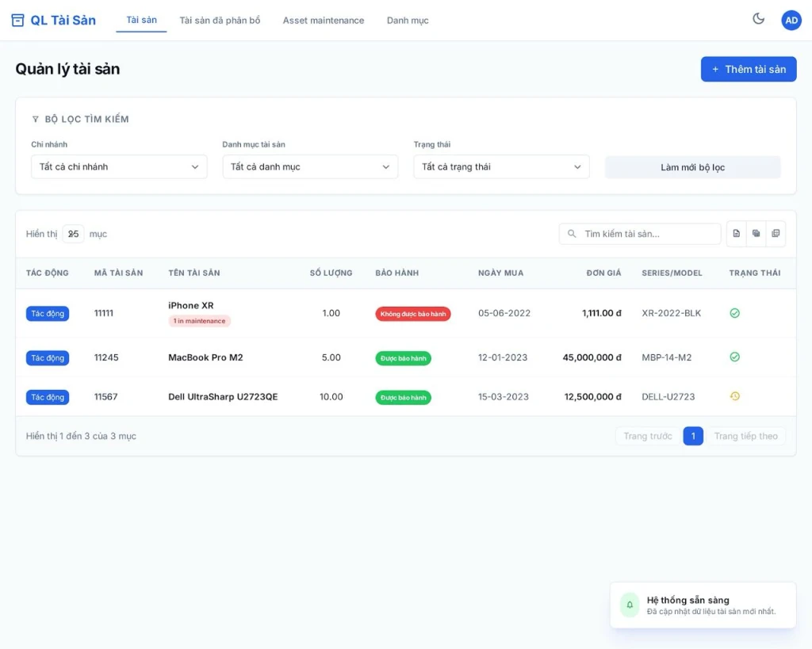Change the items-per-page selector showing 25
The image size is (812, 649).
coord(73,234)
